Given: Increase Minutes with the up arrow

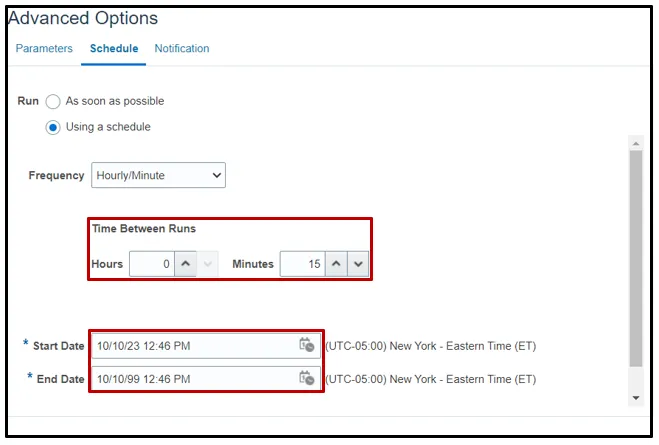Looking at the screenshot, I should click(x=337, y=264).
